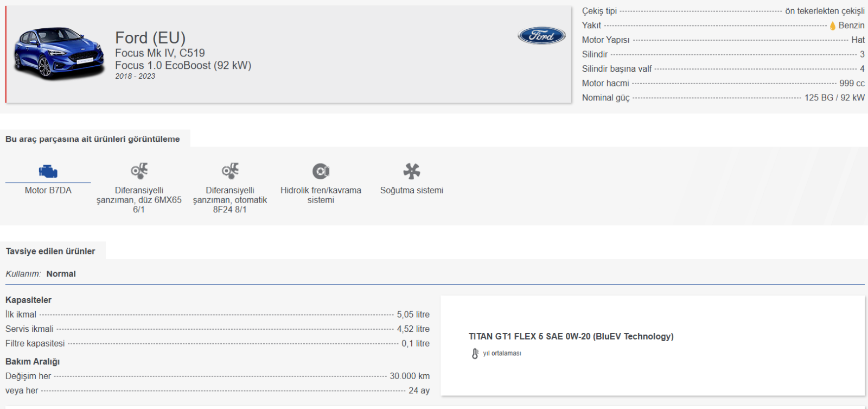
Task: Click the İlk ikmal 5,05 litre value
Action: (x=413, y=314)
